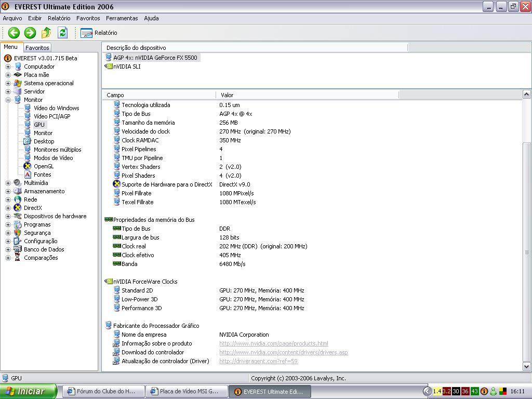
Task: Switch to Fórum do Clube do H... taskbar window
Action: pos(103,391)
